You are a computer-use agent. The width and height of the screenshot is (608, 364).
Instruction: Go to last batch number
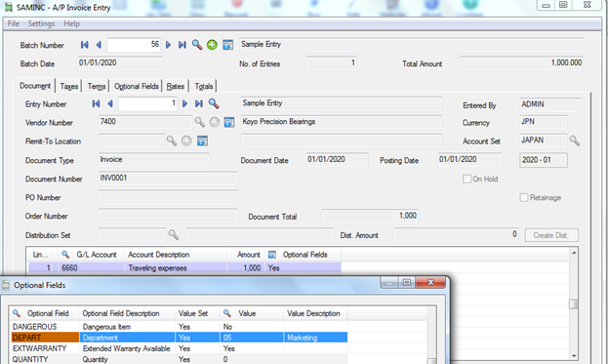[x=182, y=45]
